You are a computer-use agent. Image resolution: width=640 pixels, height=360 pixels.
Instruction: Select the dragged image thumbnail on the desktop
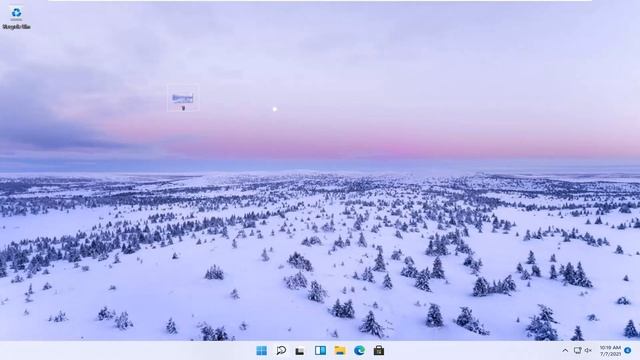point(183,98)
